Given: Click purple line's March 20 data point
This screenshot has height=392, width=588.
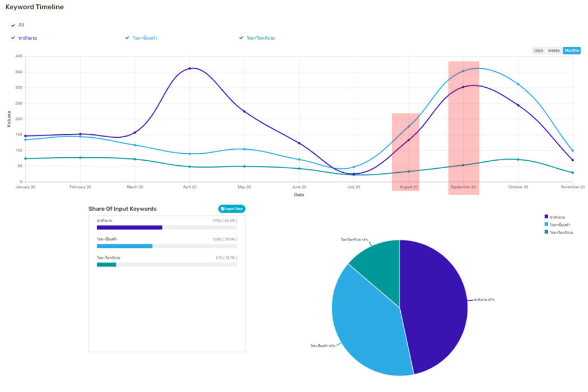Looking at the screenshot, I should point(135,133).
